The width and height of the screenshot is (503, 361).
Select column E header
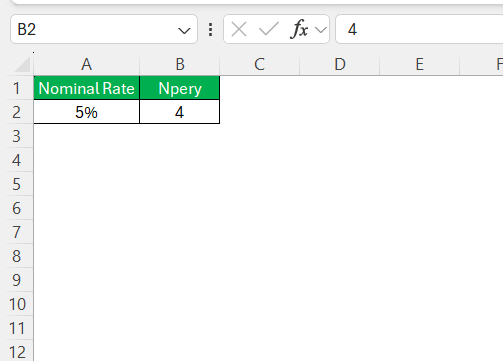point(420,64)
